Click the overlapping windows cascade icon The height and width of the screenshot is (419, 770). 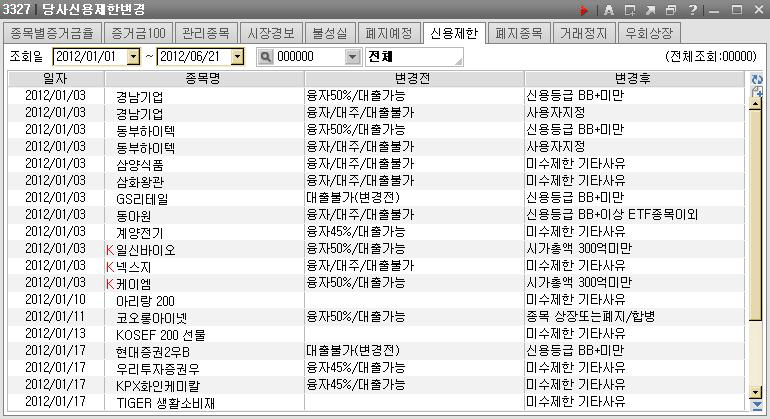[x=671, y=10]
